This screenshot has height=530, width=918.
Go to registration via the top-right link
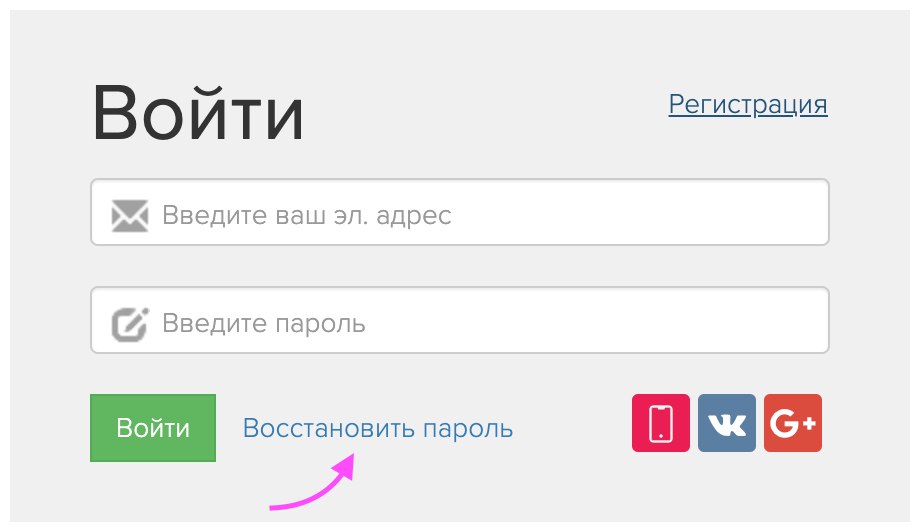[x=748, y=104]
